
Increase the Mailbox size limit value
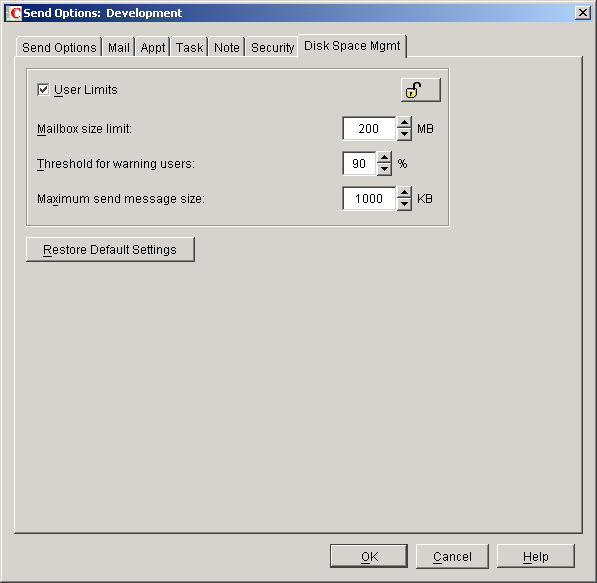[404, 123]
